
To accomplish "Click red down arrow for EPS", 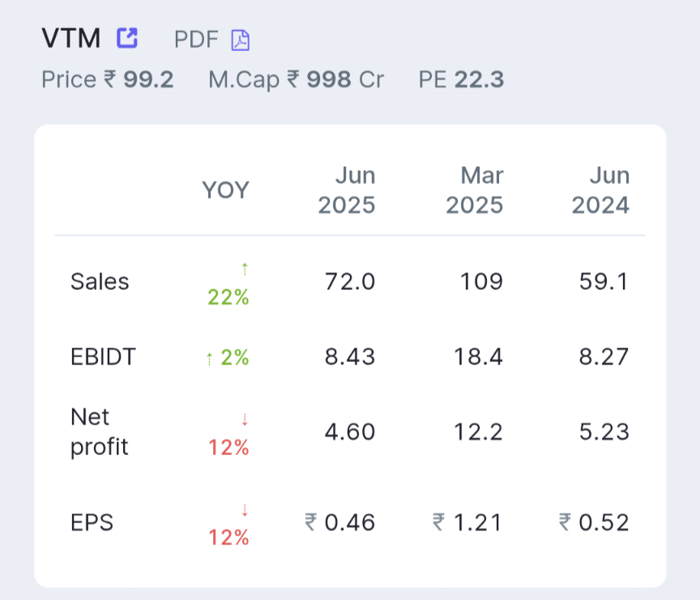I will [x=245, y=509].
